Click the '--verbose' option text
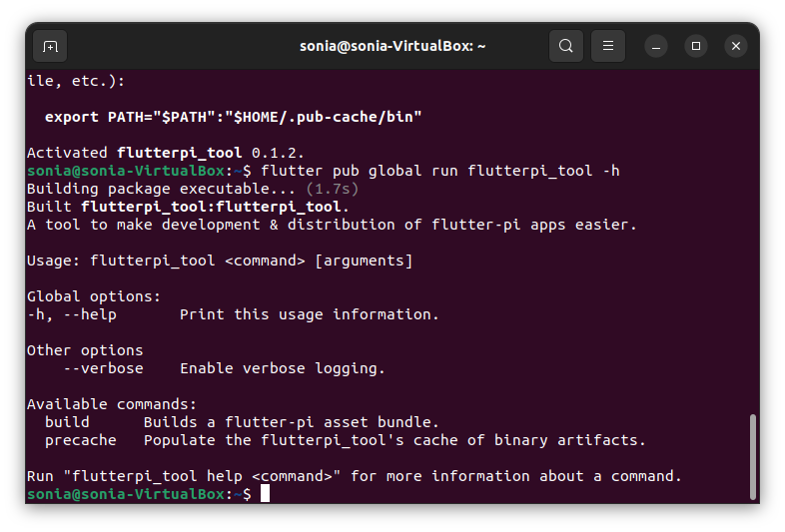Viewport: 785px width, 532px height. [103, 368]
